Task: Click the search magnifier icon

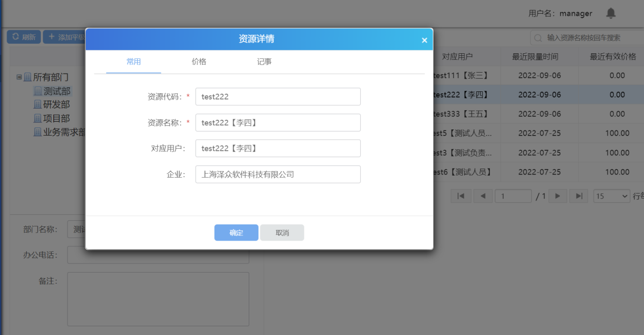Action: (538, 38)
